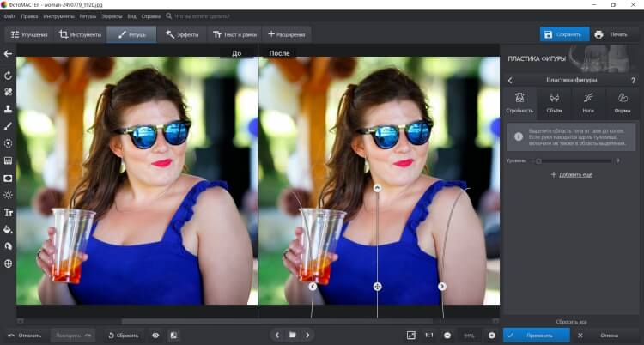Image resolution: width=644 pixels, height=345 pixels.
Task: Click the back arrow in left sidebar
Action: (x=8, y=54)
